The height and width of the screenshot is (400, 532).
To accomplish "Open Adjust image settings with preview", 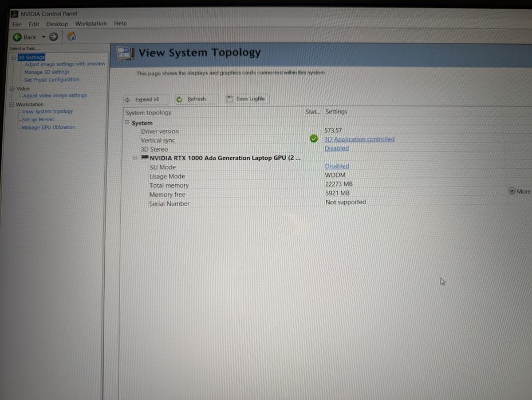I will [x=65, y=64].
